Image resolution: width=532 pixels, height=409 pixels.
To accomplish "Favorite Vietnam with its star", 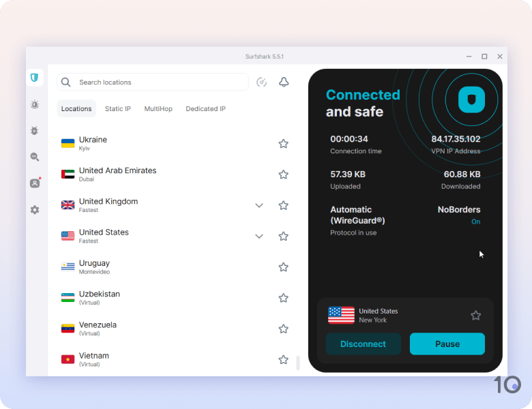I will 284,360.
